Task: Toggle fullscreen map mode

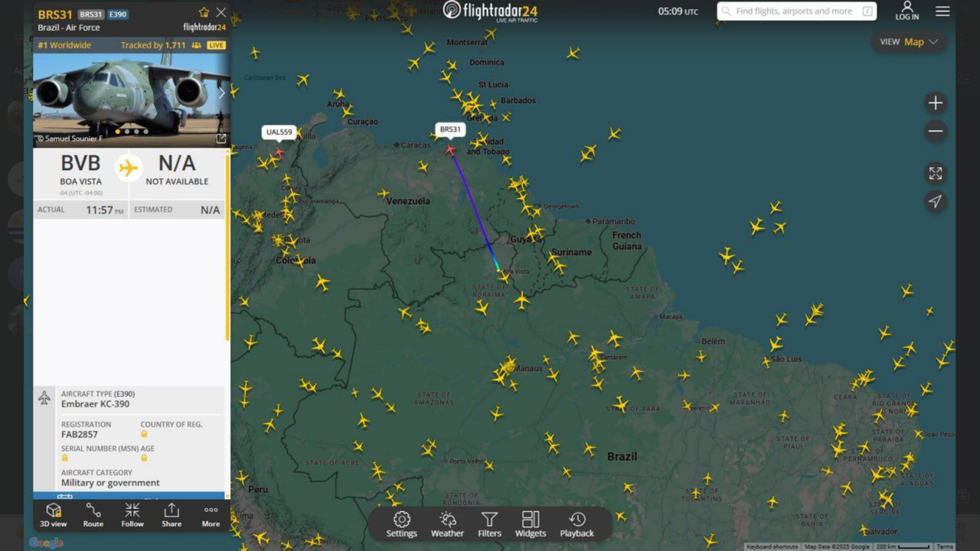Action: coord(936,174)
